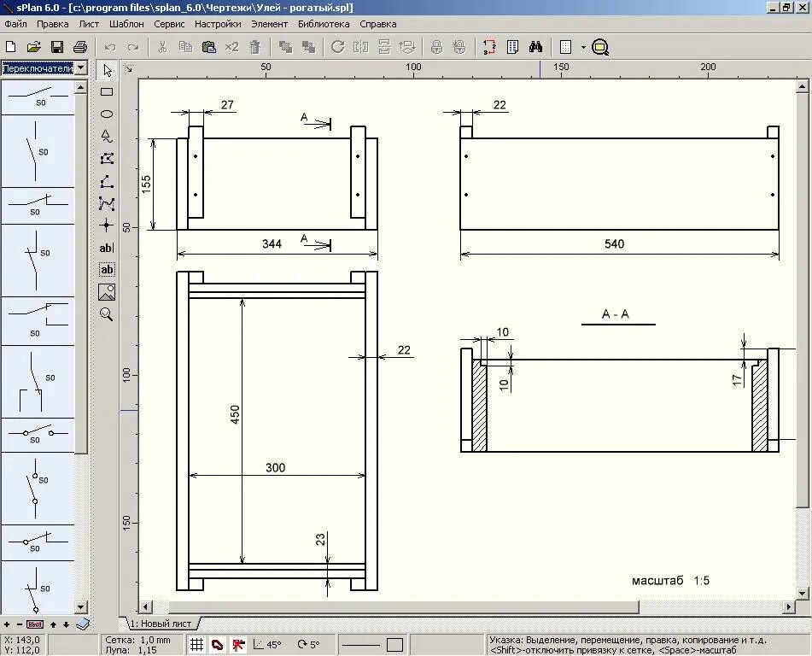Open the Переключатели library dropdown

tap(81, 67)
